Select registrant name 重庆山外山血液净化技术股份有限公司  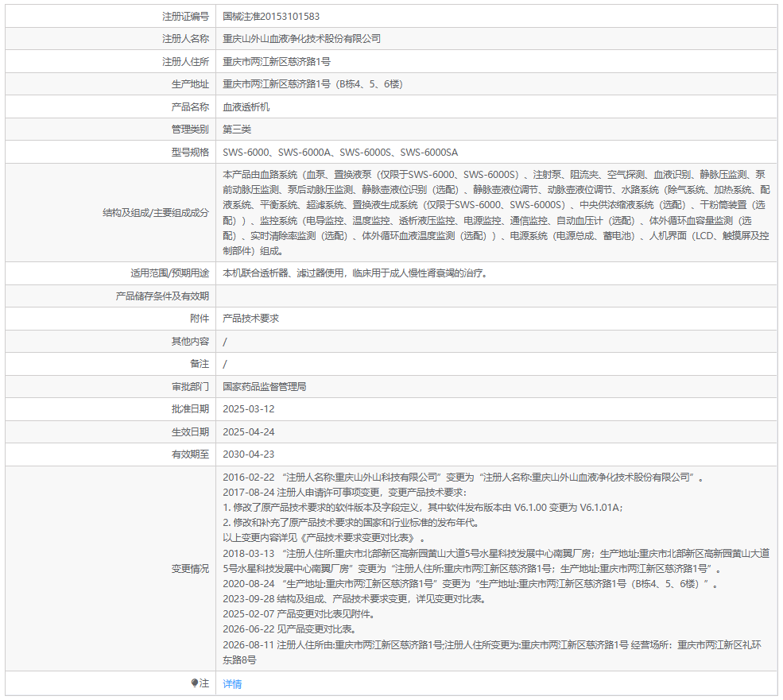301,39
